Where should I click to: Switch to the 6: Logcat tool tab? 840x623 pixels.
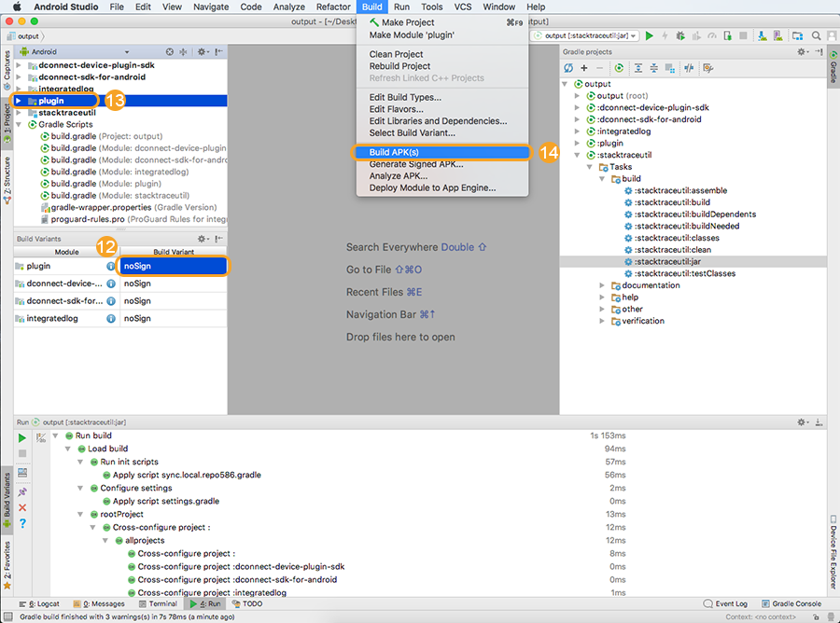(x=39, y=603)
